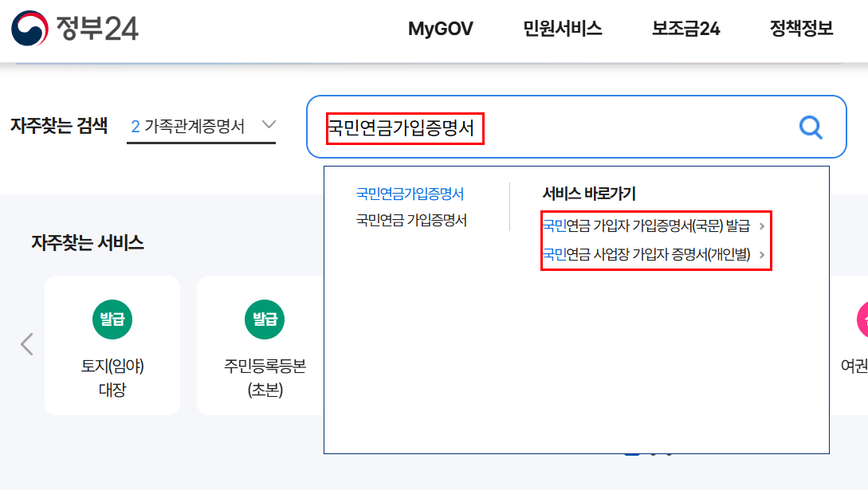Open the 주민등록등본(초본) service card

(x=260, y=345)
